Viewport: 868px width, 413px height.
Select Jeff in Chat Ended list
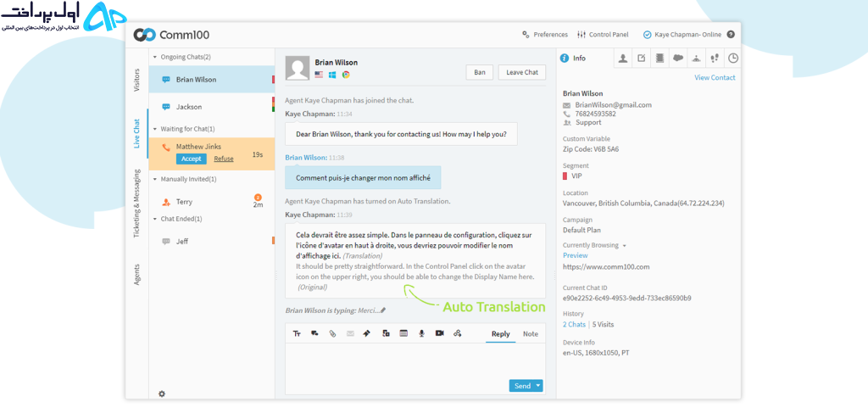(x=212, y=242)
